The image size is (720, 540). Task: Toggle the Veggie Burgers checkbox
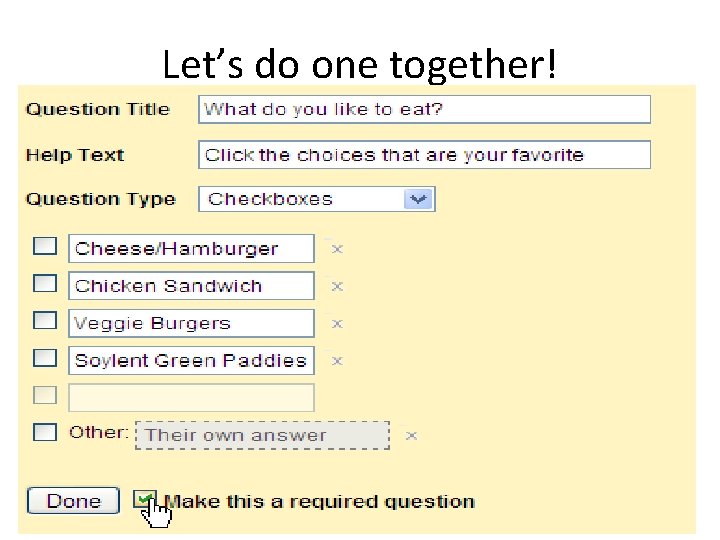click(45, 321)
